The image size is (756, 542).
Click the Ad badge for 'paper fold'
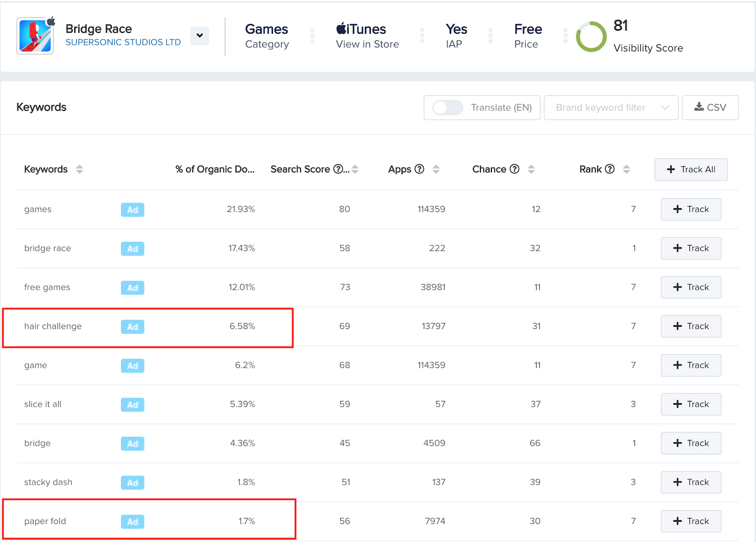coord(133,522)
